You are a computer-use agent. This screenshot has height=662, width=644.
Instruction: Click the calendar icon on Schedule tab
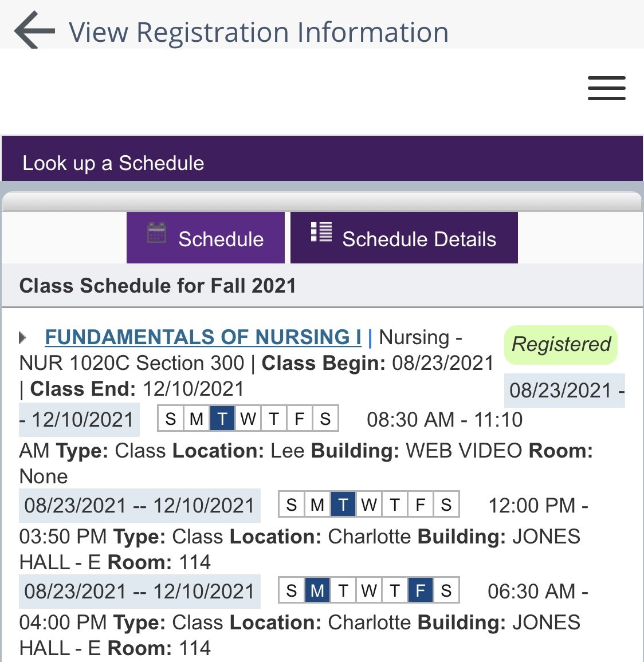pos(156,233)
